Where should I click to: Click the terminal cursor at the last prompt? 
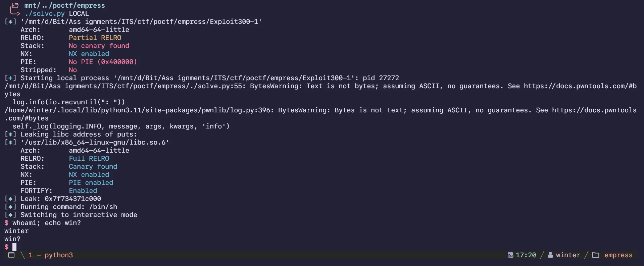click(14, 247)
